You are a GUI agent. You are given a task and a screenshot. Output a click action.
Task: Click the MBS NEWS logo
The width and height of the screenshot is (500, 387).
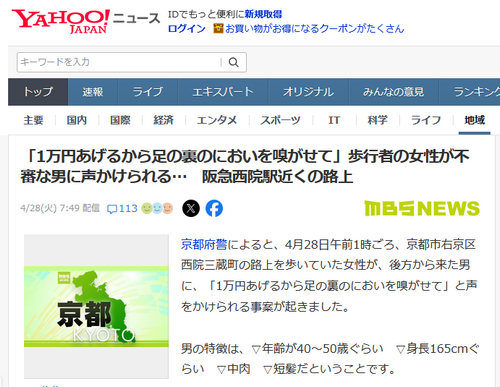click(422, 209)
